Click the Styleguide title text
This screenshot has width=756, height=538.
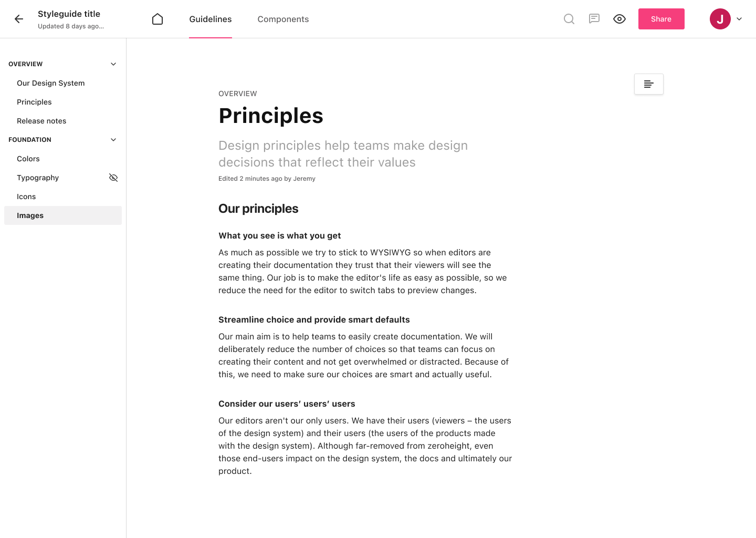click(x=69, y=14)
